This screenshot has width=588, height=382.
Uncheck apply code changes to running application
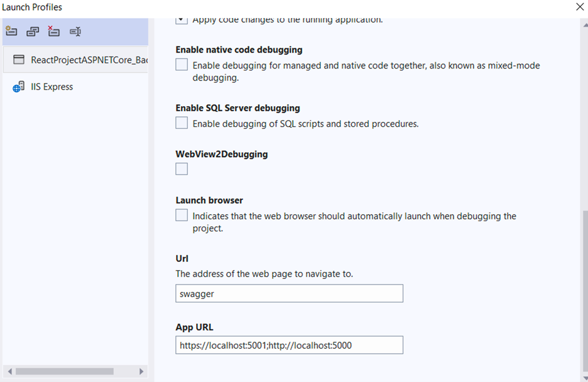(182, 20)
